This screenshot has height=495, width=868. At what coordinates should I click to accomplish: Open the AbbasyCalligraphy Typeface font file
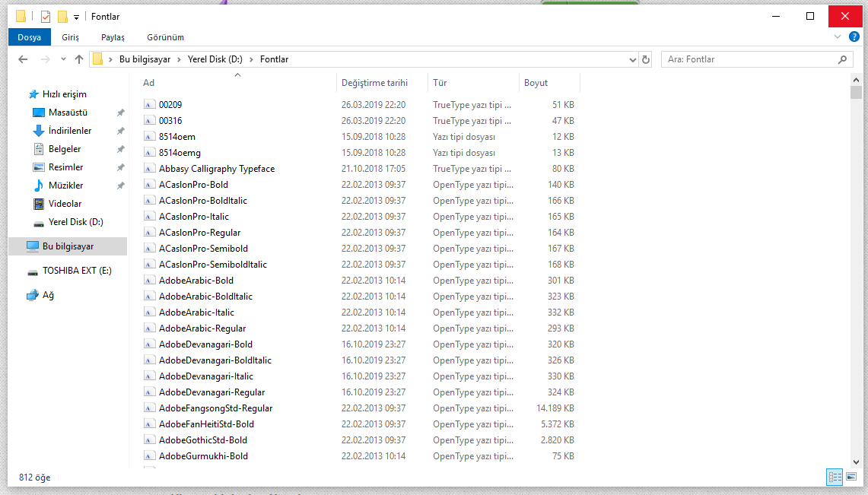(216, 168)
